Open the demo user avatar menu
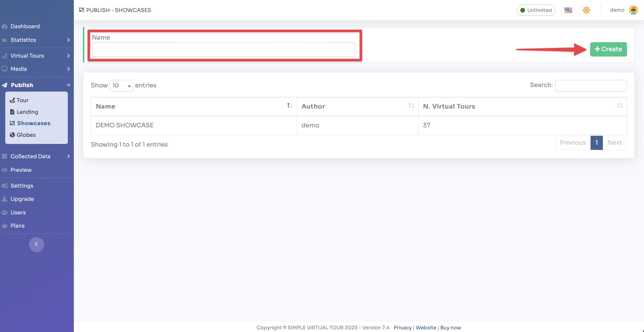 click(633, 10)
